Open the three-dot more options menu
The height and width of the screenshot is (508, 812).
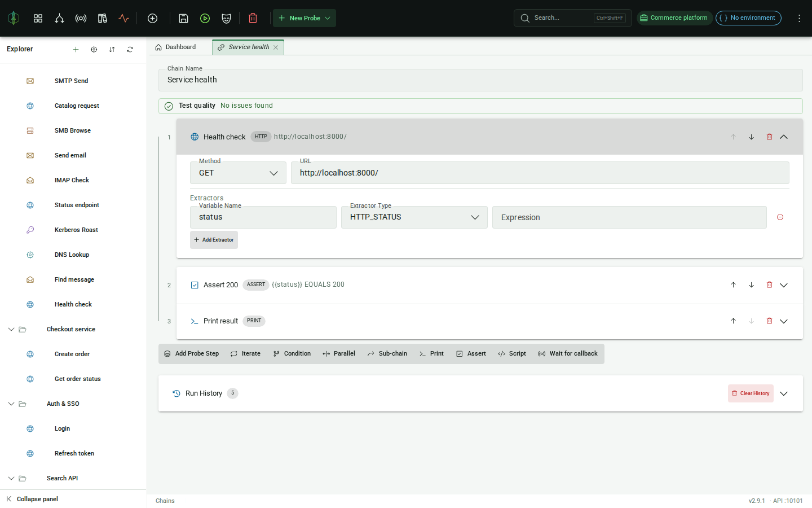[799, 18]
